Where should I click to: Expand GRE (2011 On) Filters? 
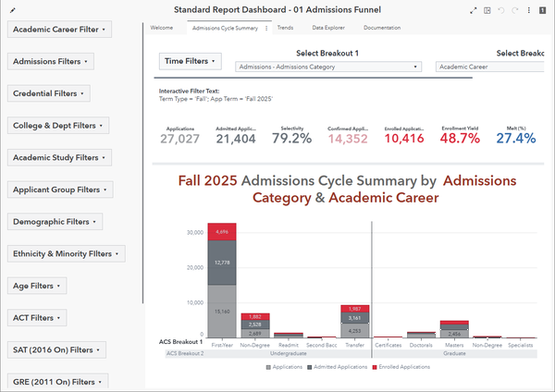tap(57, 382)
